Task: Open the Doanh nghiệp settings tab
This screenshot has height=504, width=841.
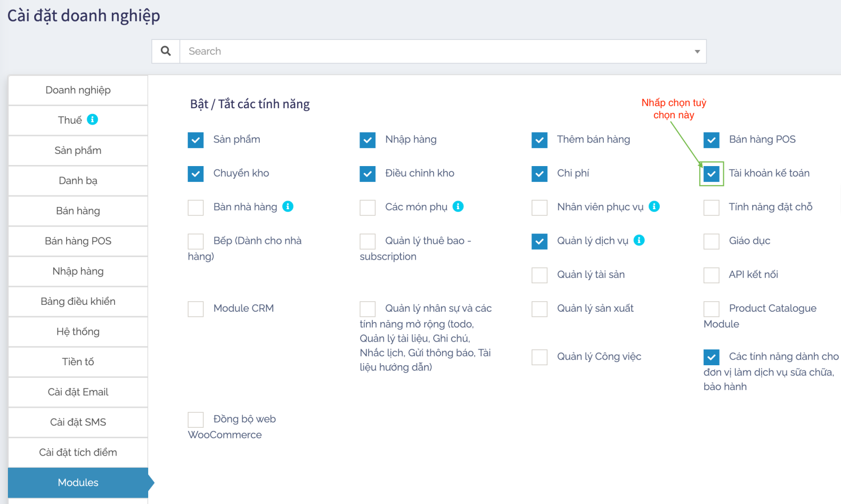Action: (x=78, y=90)
